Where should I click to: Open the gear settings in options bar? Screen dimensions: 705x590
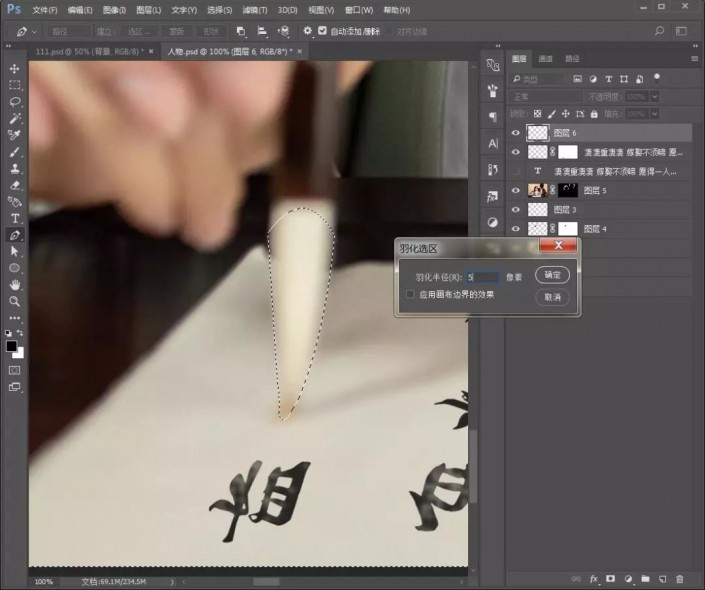[307, 31]
